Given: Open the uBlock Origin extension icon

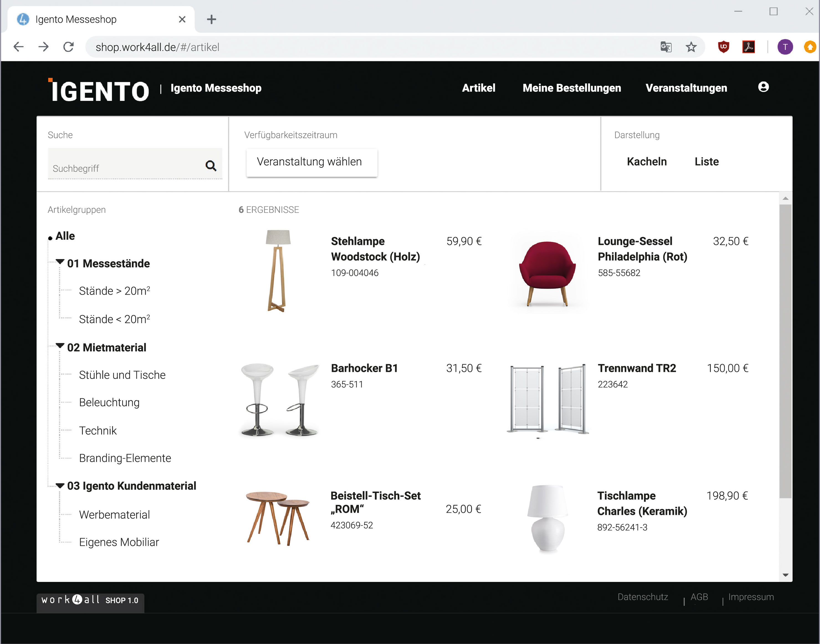Looking at the screenshot, I should [723, 47].
